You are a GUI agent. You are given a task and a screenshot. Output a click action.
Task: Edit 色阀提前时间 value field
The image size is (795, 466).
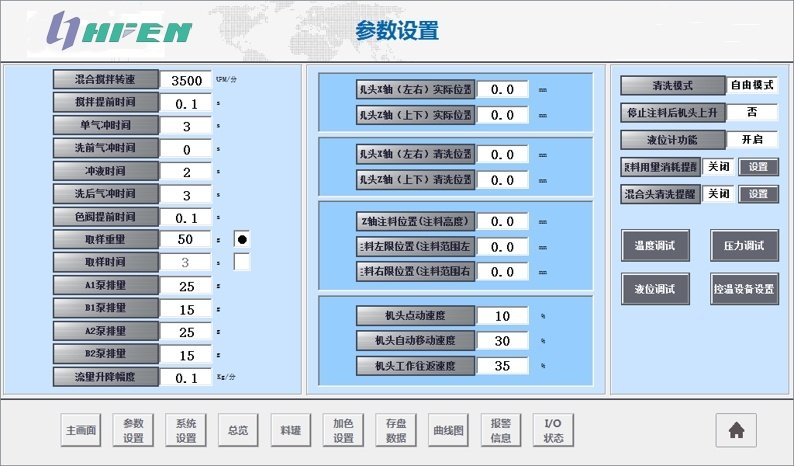coord(186,218)
